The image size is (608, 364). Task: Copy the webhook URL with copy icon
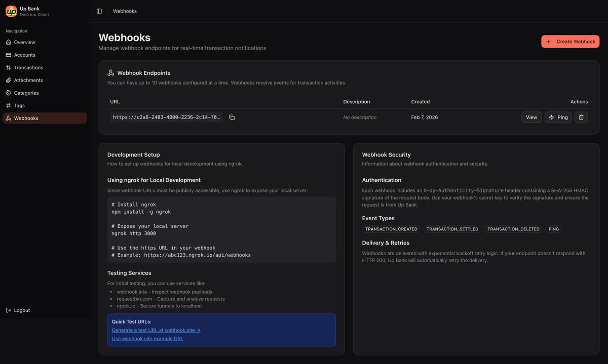(232, 117)
